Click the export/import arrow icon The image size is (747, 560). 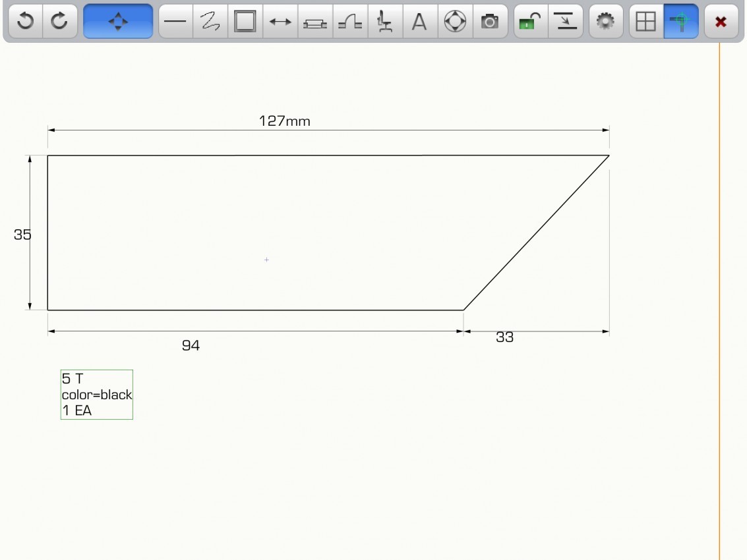(566, 22)
